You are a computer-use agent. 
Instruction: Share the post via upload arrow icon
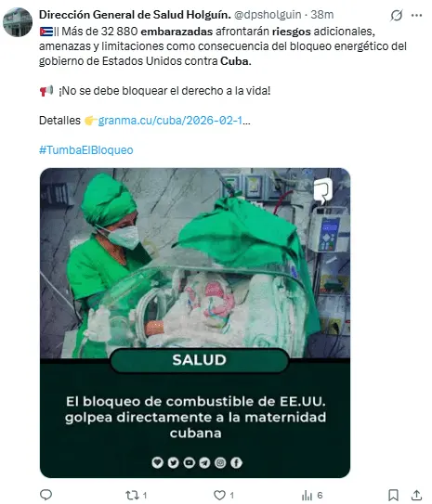pyautogui.click(x=416, y=495)
